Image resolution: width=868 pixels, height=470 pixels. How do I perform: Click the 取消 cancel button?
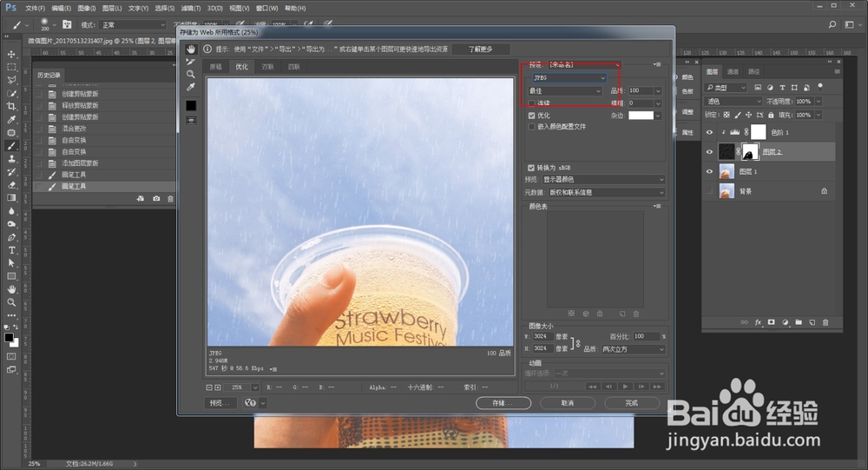click(568, 403)
